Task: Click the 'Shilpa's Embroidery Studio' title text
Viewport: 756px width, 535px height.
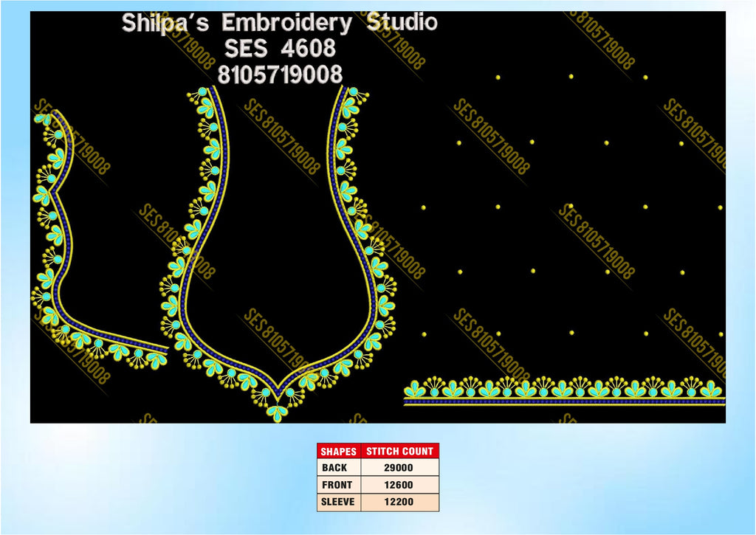Action: coord(280,23)
